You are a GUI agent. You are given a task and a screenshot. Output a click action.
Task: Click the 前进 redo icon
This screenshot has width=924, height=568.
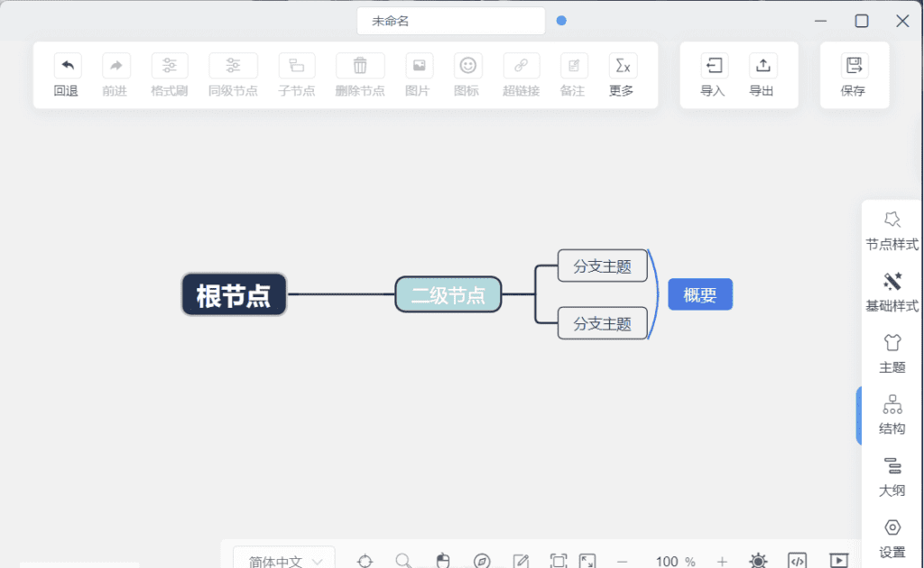pos(115,66)
